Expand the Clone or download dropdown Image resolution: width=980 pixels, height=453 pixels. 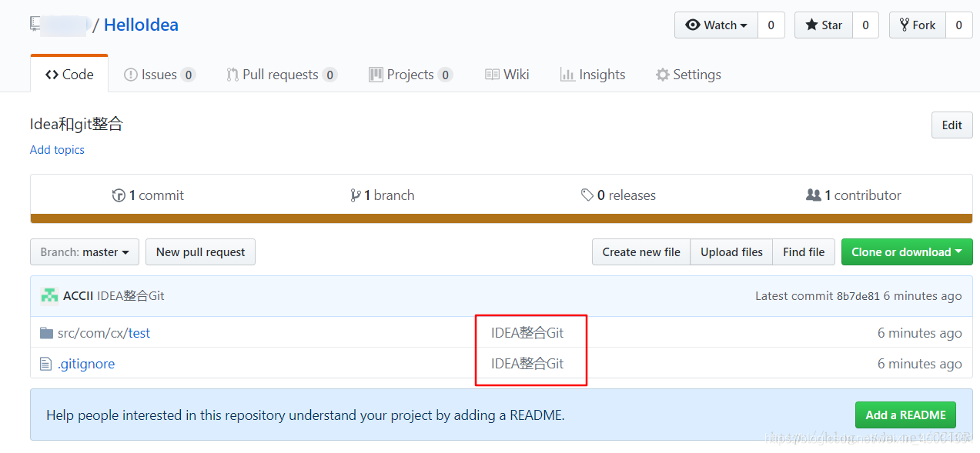pos(907,252)
